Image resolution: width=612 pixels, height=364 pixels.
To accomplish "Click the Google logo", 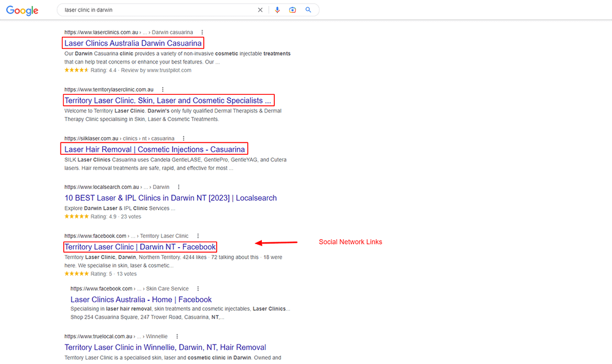I will tap(22, 10).
